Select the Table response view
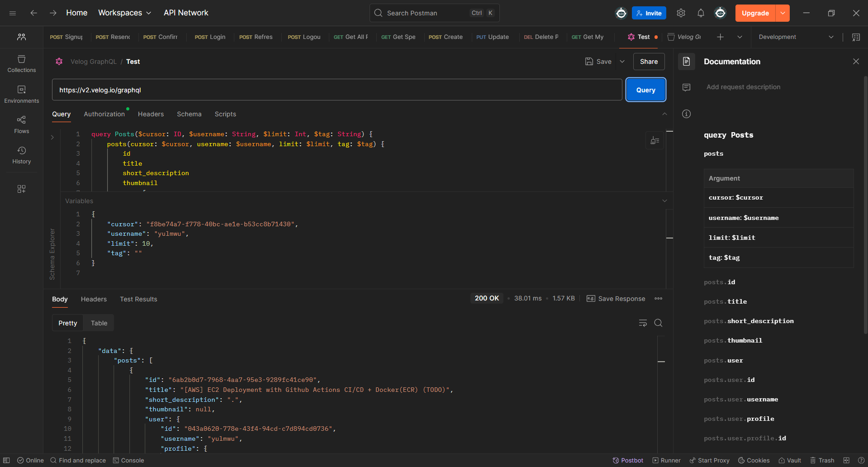This screenshot has height=467, width=868. click(99, 323)
